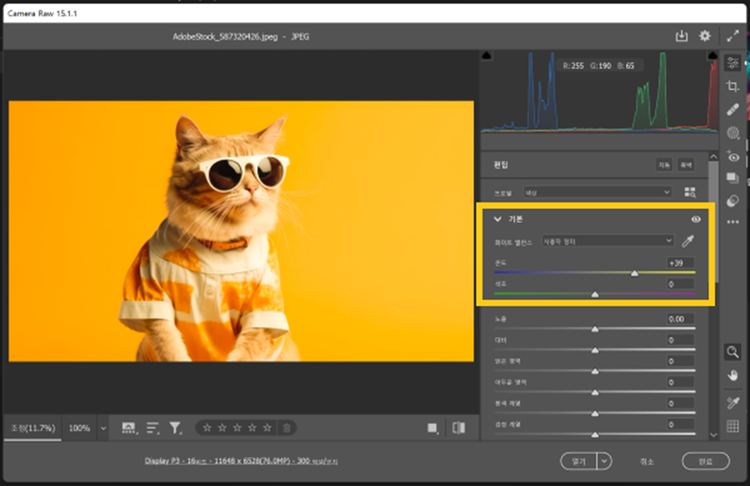The width and height of the screenshot is (750, 486).
Task: Select the Healing (bandage) tool
Action: tap(733, 109)
